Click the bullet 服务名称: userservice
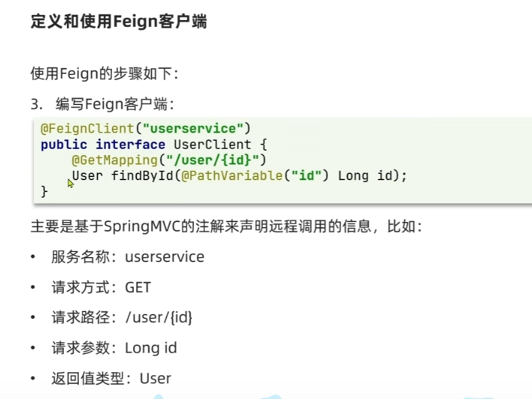532x399 pixels. (x=128, y=256)
